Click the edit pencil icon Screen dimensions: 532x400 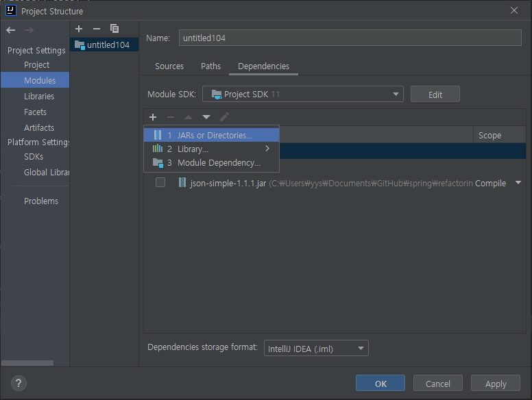224,117
